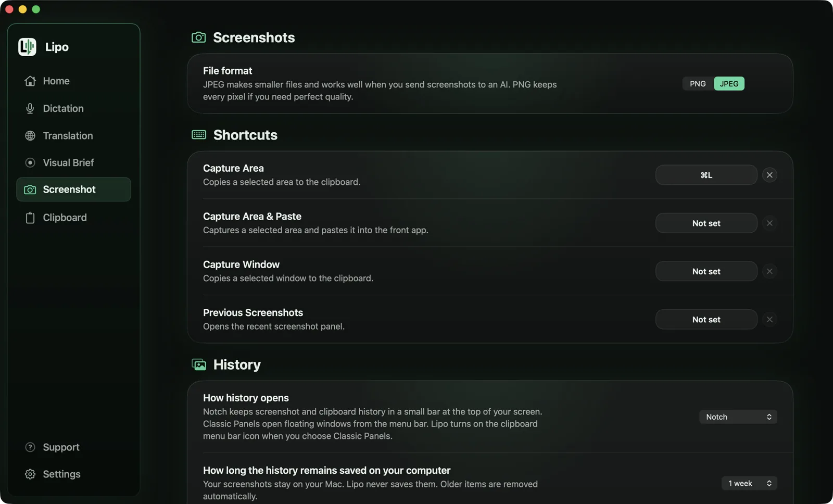Viewport: 833px width, 504px height.
Task: Click 'Copies a selected window to the clipboard.'
Action: click(288, 279)
